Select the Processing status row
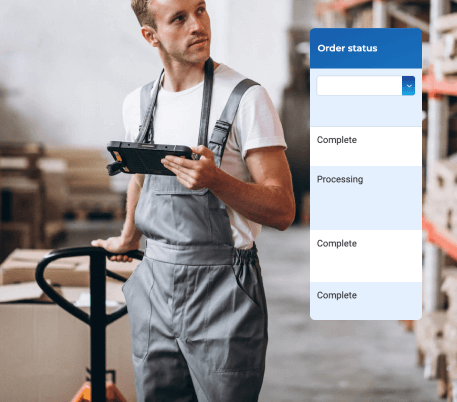Image resolution: width=457 pixels, height=402 pixels. [x=366, y=198]
